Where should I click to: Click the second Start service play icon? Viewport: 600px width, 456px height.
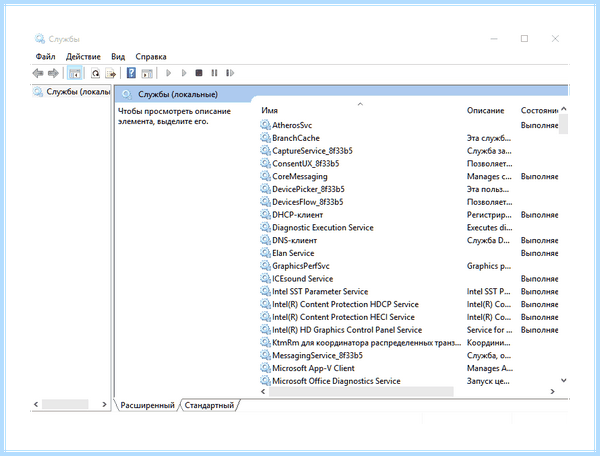(184, 73)
